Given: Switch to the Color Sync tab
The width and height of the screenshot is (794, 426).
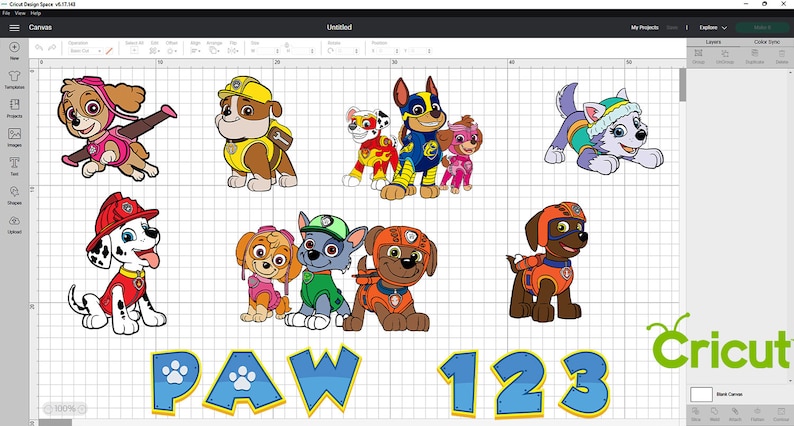Looking at the screenshot, I should [x=767, y=42].
